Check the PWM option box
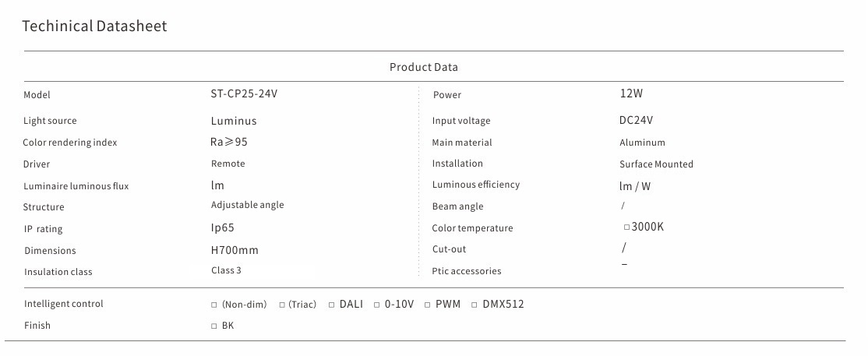The height and width of the screenshot is (356, 868). click(x=428, y=305)
